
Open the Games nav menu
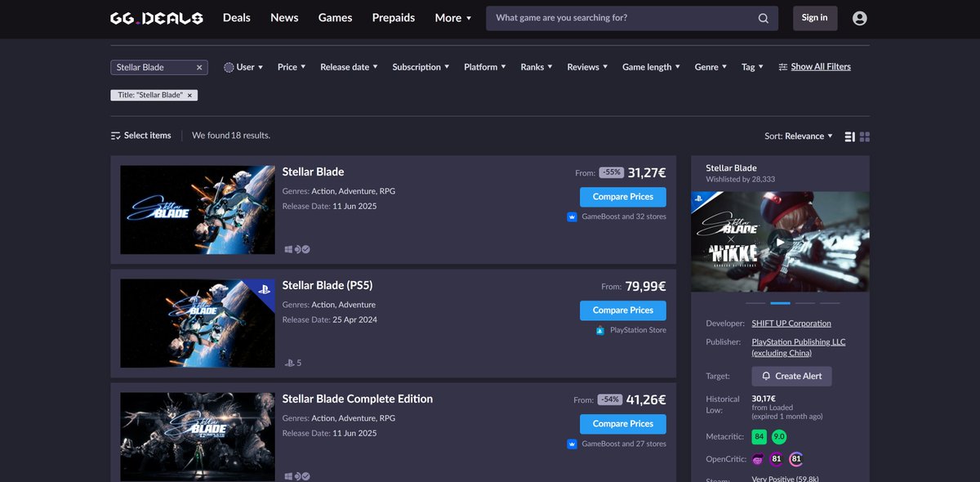pos(336,18)
